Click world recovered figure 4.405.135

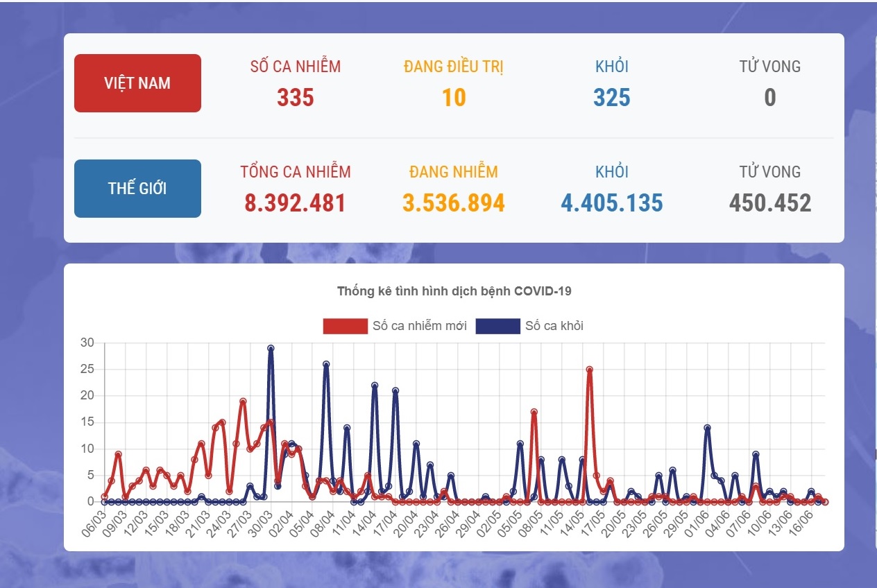(x=611, y=203)
